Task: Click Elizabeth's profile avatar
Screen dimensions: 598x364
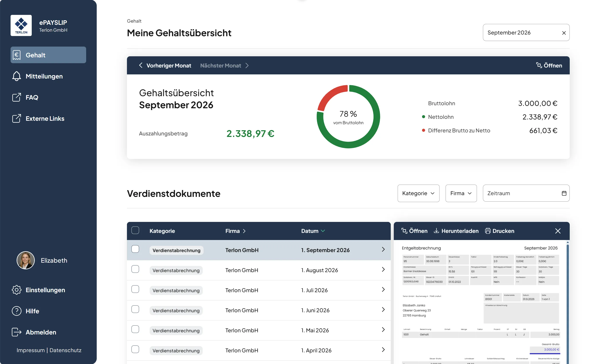Action: (x=25, y=260)
